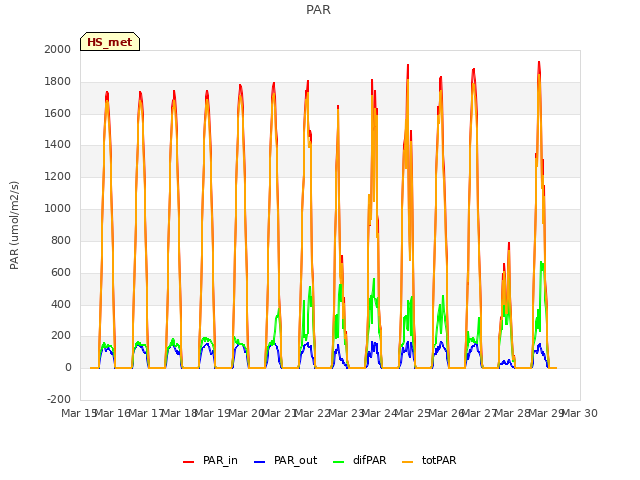Click the 2000 y-axis tick label
Screen dimensions: 640x480
click(58, 49)
